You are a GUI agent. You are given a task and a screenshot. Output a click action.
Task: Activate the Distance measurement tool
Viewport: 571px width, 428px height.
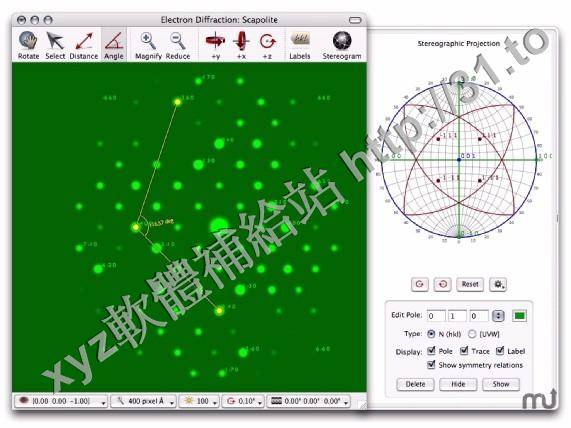click(x=84, y=45)
